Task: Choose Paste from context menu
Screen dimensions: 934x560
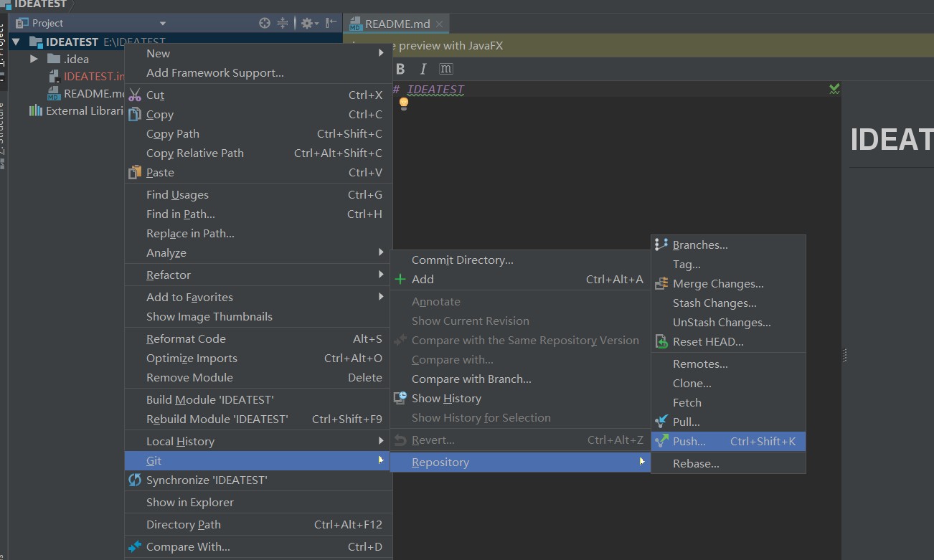Action: 258,172
